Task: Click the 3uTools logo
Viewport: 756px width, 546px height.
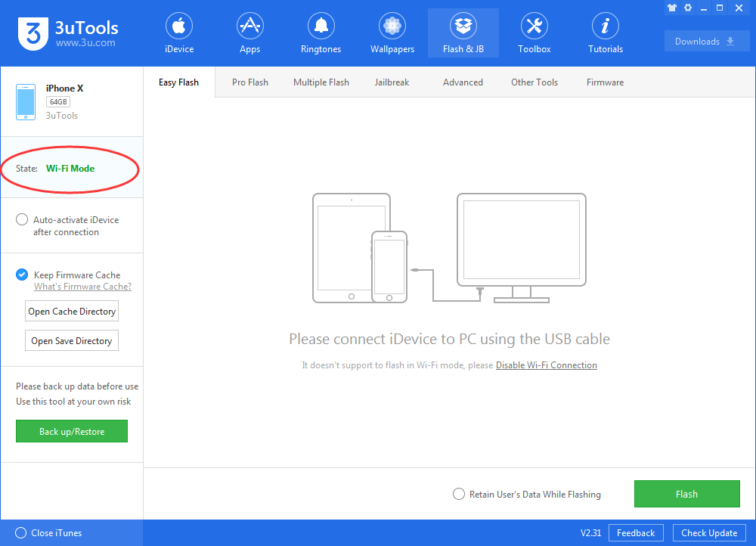Action: 33,33
